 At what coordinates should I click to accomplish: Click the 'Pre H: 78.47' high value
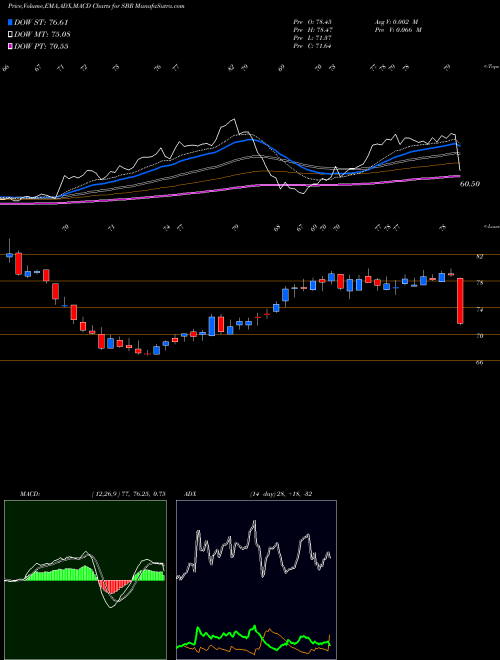pos(314,30)
